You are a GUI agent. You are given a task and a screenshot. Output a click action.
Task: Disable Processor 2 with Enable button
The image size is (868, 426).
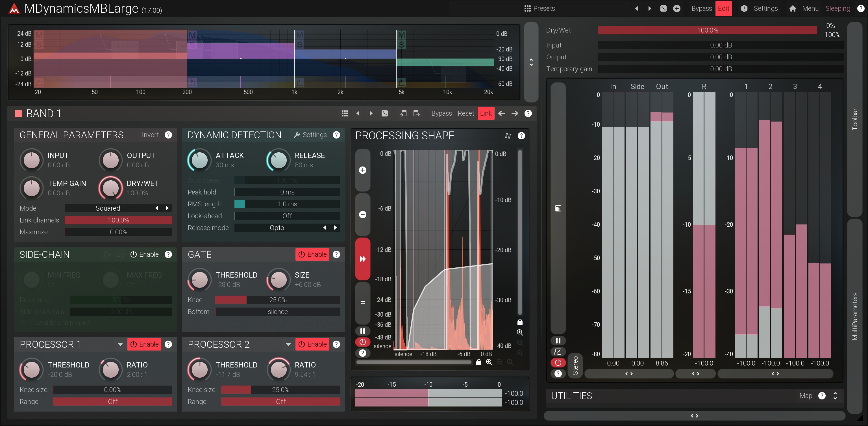coord(312,344)
